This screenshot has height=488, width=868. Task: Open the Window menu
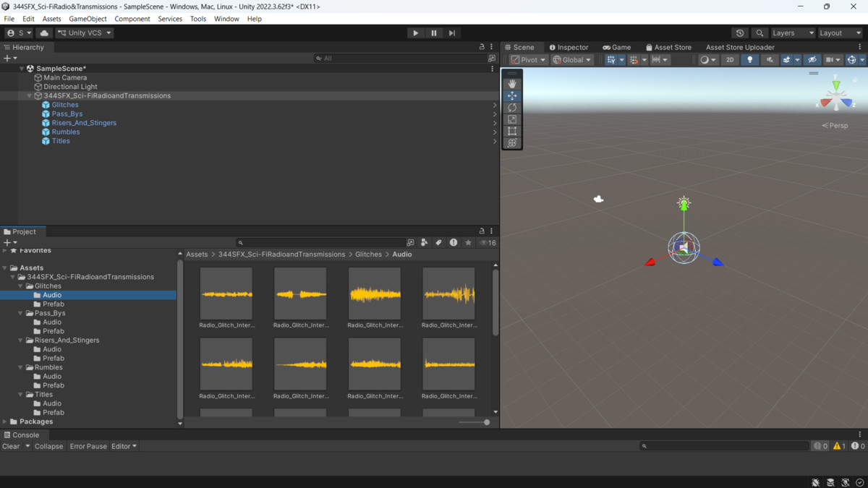coord(226,19)
